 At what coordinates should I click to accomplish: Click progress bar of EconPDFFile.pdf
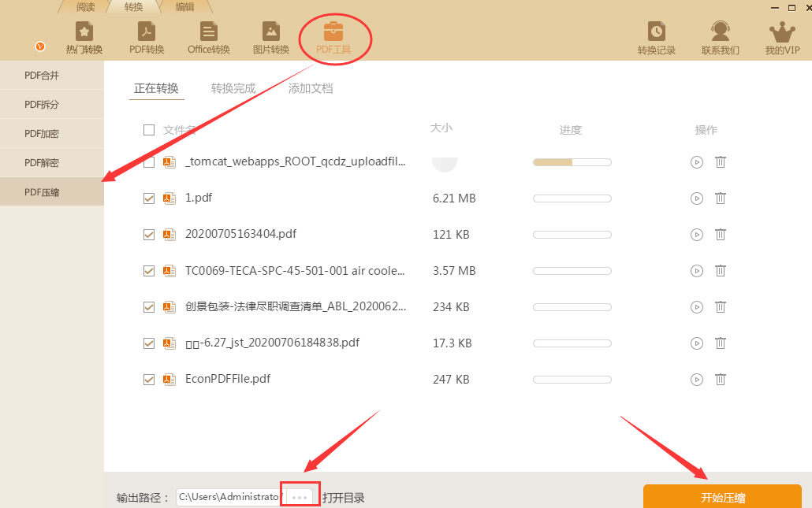(x=572, y=380)
